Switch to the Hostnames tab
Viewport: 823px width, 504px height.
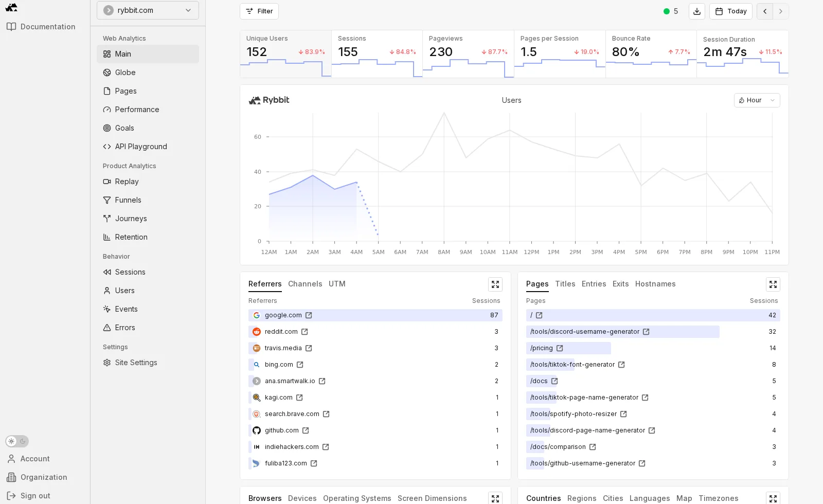click(655, 284)
